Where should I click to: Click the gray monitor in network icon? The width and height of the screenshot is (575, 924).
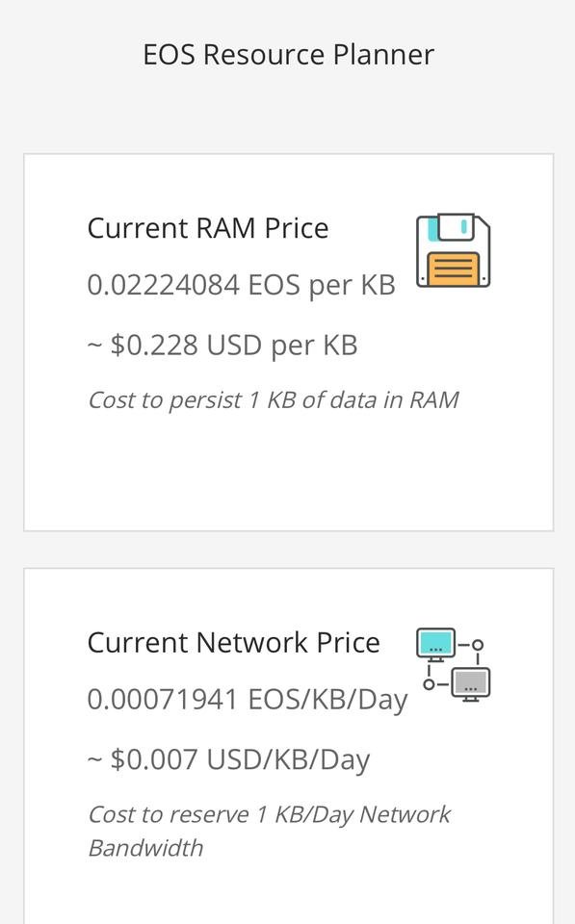[x=471, y=684]
